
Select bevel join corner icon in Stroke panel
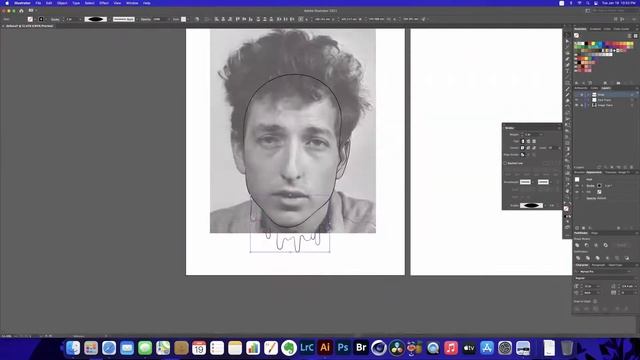point(534,148)
